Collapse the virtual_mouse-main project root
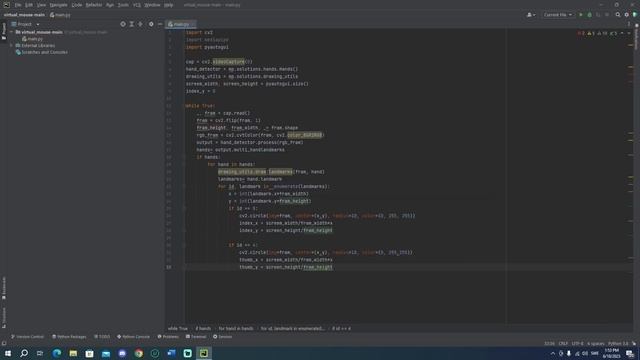This screenshot has height=360, width=640. click(x=12, y=32)
